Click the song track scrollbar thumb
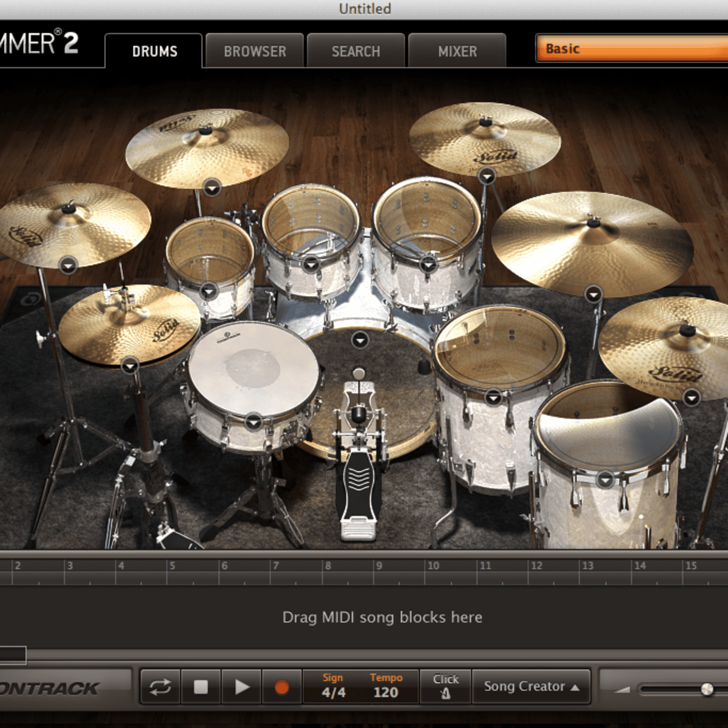 13,655
